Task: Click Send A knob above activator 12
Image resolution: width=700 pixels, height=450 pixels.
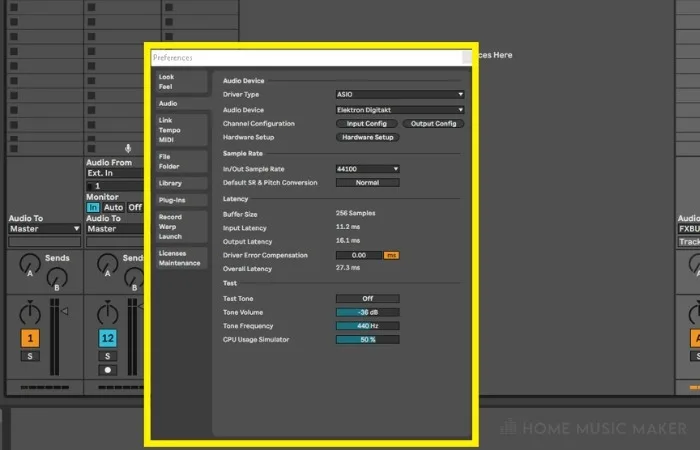Action: click(108, 265)
